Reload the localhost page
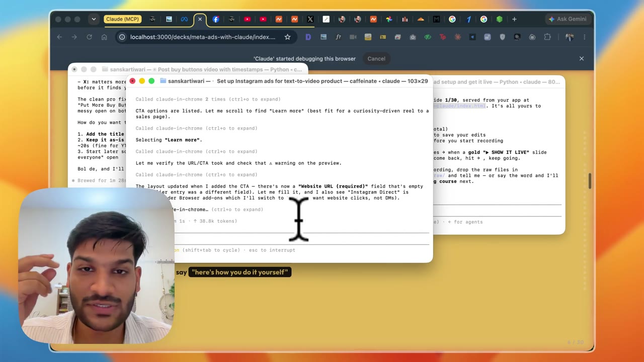Viewport: 644px width, 362px height. [89, 37]
